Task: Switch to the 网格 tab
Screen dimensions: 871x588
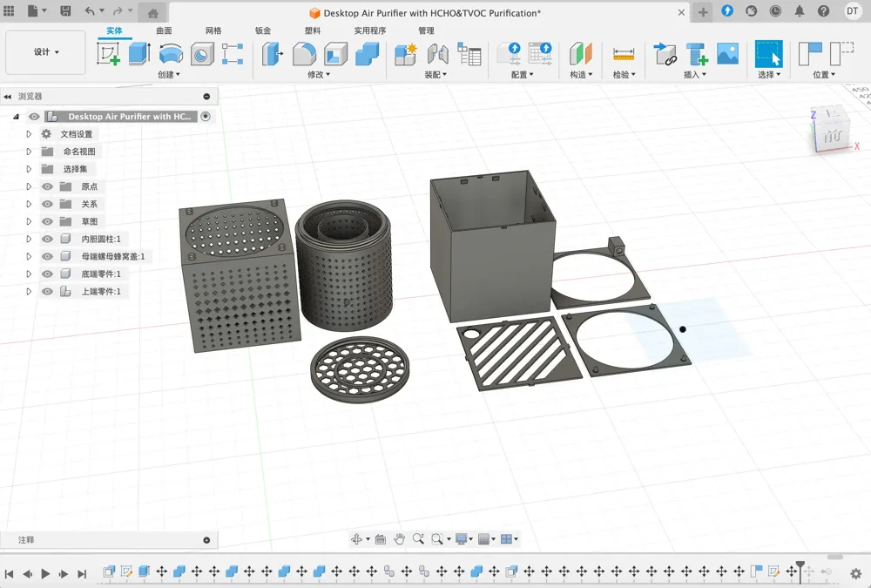Action: 213,30
